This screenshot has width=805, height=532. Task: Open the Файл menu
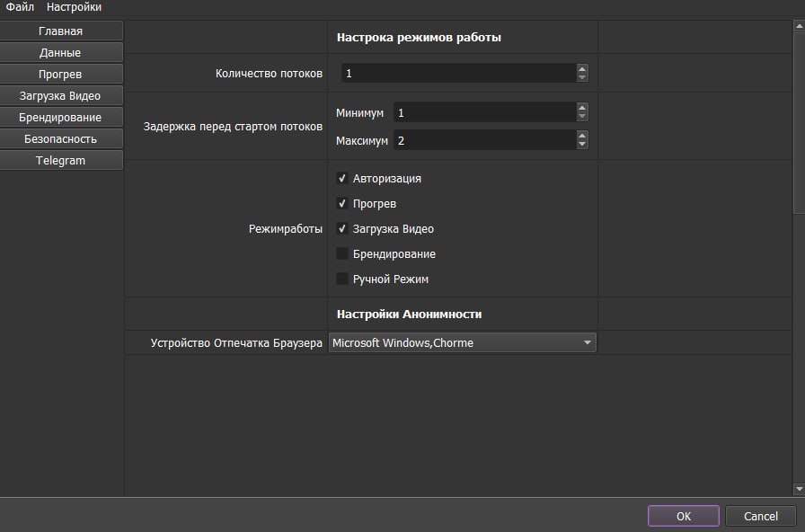(x=20, y=7)
